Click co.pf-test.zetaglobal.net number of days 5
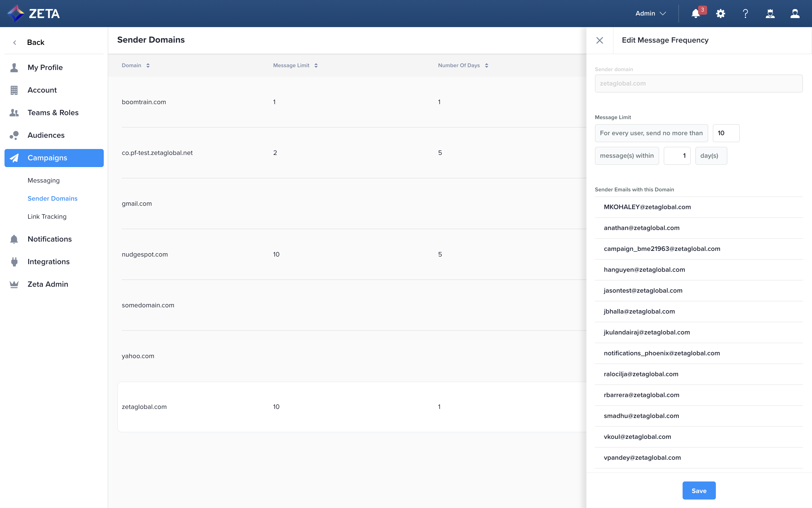The width and height of the screenshot is (812, 508). [440, 152]
